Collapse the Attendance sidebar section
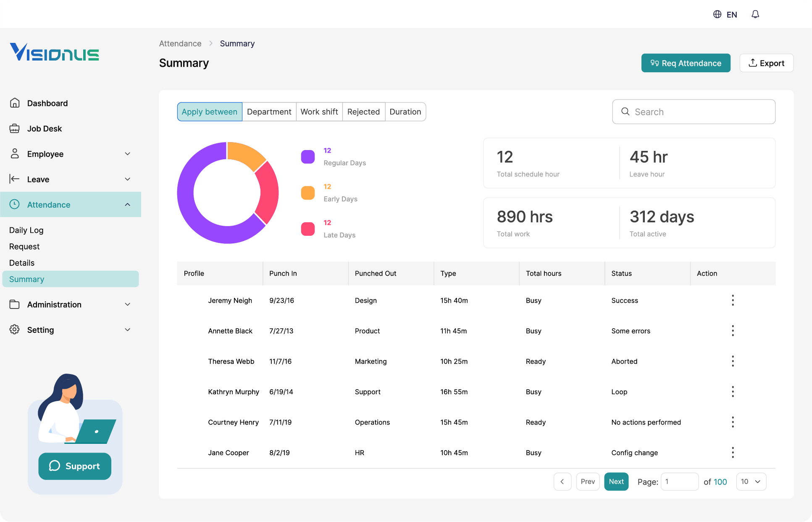 [127, 205]
